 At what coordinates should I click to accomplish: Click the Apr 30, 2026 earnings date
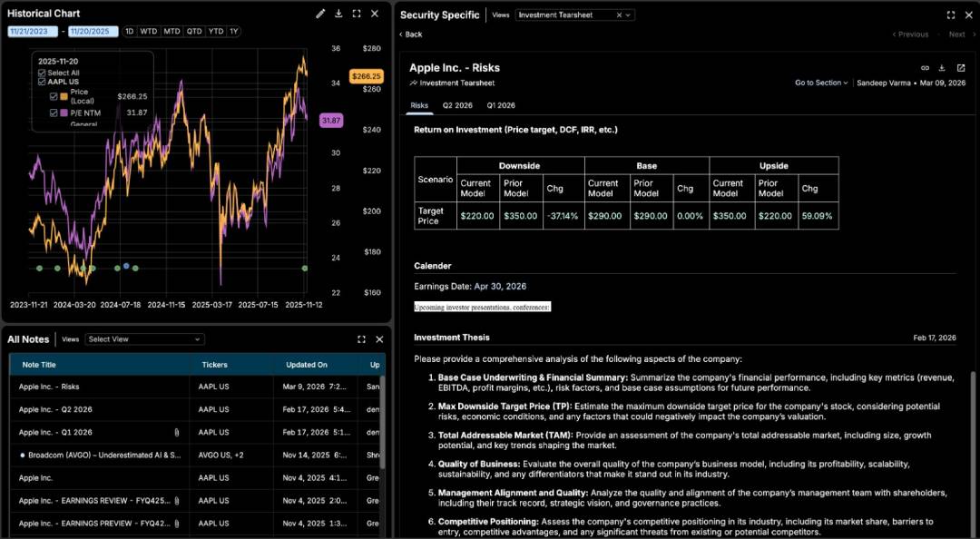coord(500,287)
